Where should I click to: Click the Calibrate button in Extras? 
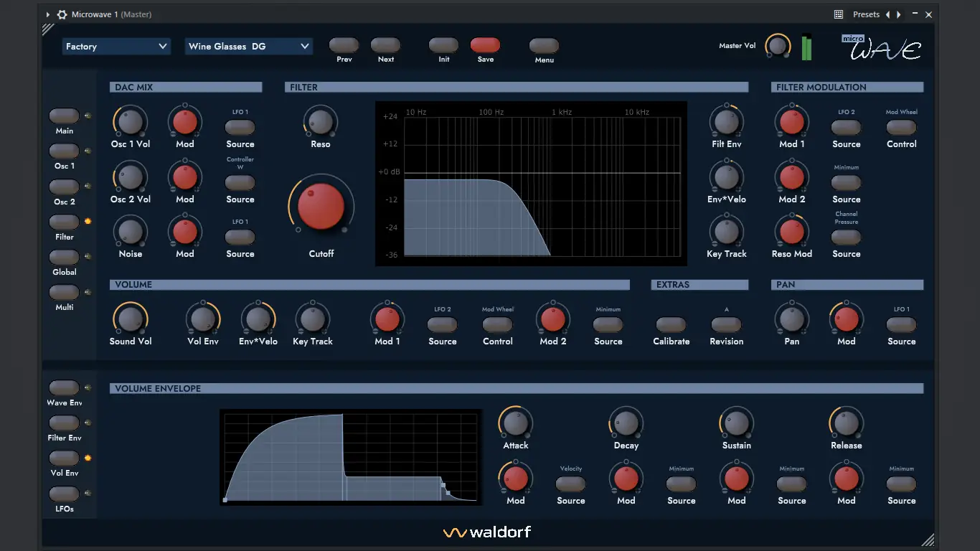tap(672, 325)
